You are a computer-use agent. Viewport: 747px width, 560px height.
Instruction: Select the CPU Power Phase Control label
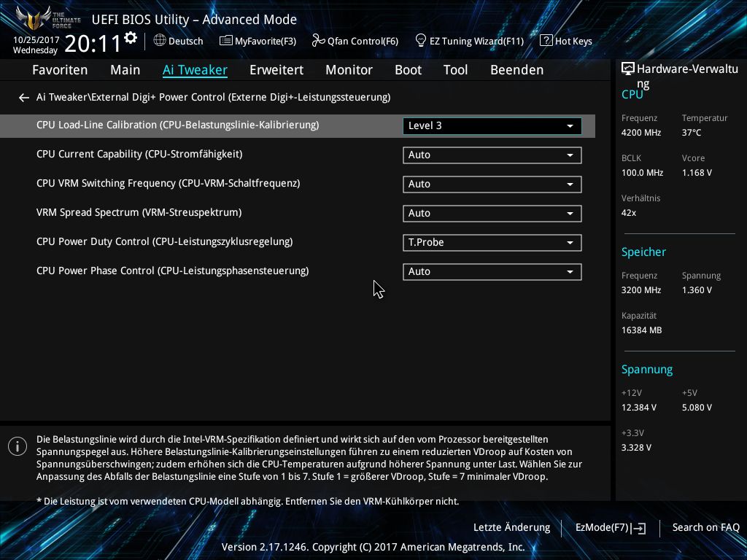tap(172, 271)
